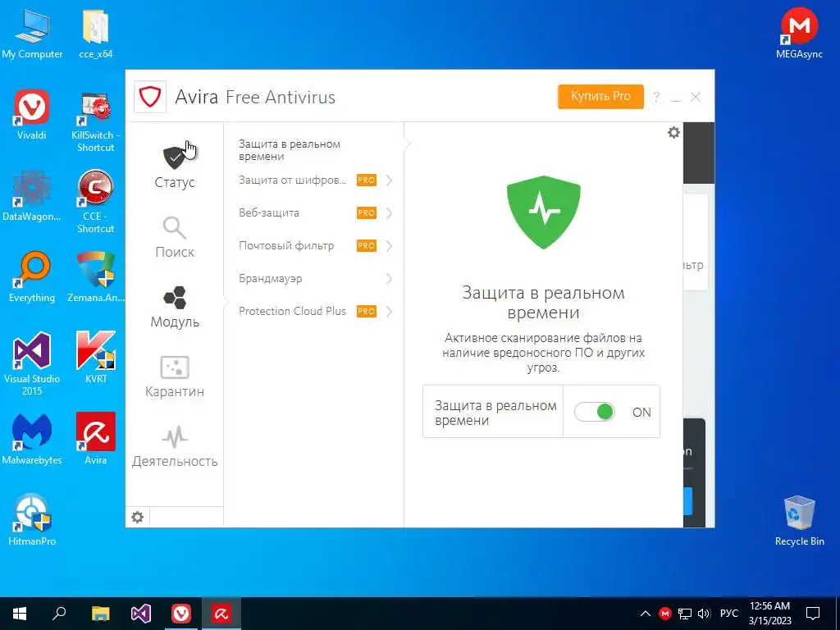Select the Модуль hexagon icon
The width and height of the screenshot is (840, 630).
(x=175, y=298)
